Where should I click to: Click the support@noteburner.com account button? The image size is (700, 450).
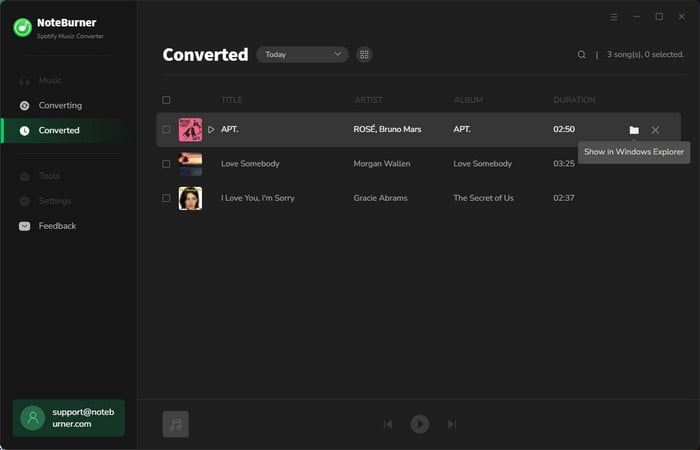[x=69, y=418]
